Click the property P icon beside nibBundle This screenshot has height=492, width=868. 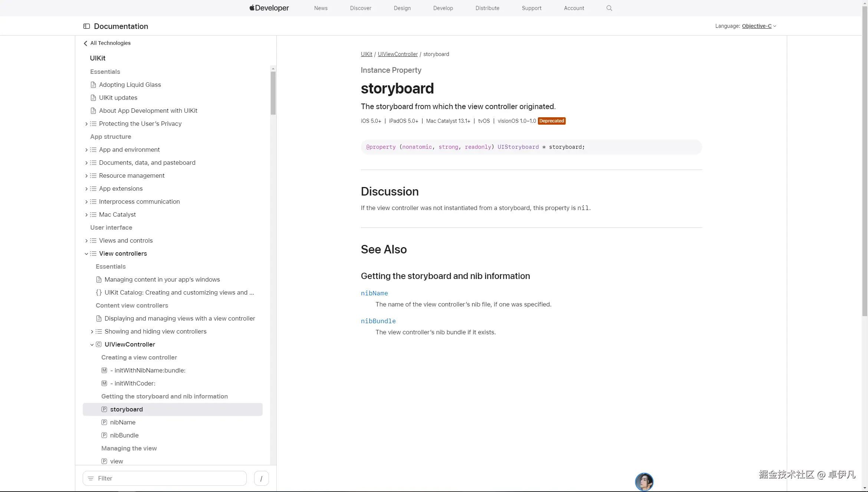[x=104, y=435]
